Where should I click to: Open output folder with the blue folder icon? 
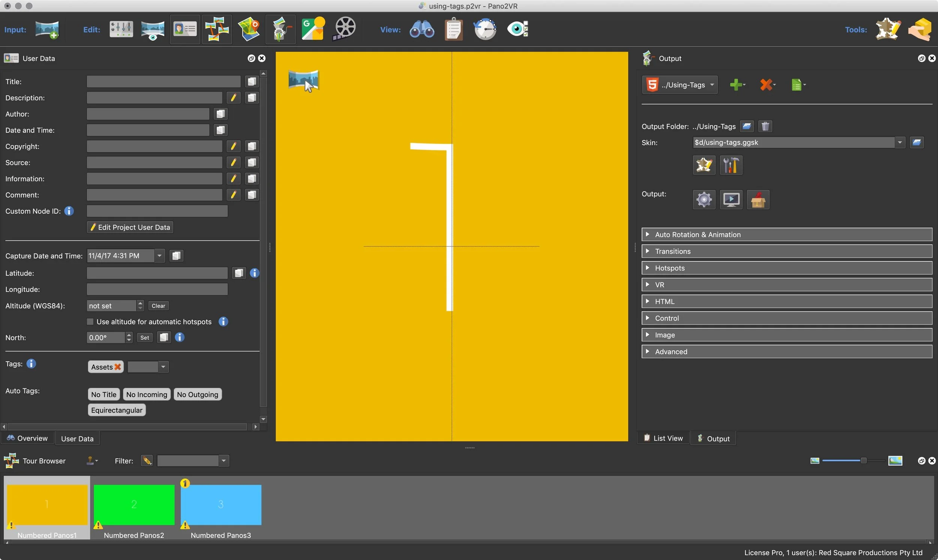(747, 126)
